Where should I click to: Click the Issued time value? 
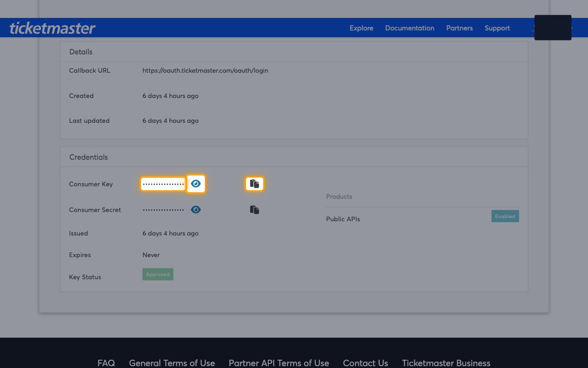[170, 233]
